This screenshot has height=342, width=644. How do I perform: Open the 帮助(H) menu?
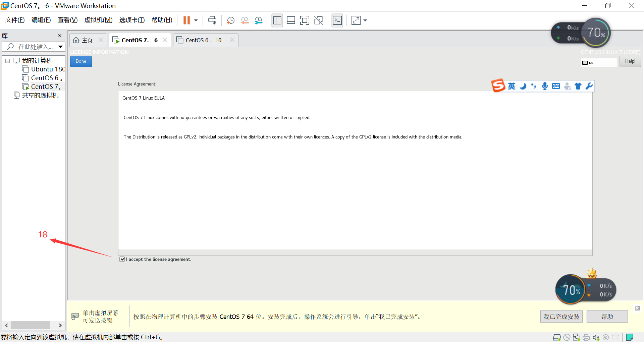coord(162,20)
